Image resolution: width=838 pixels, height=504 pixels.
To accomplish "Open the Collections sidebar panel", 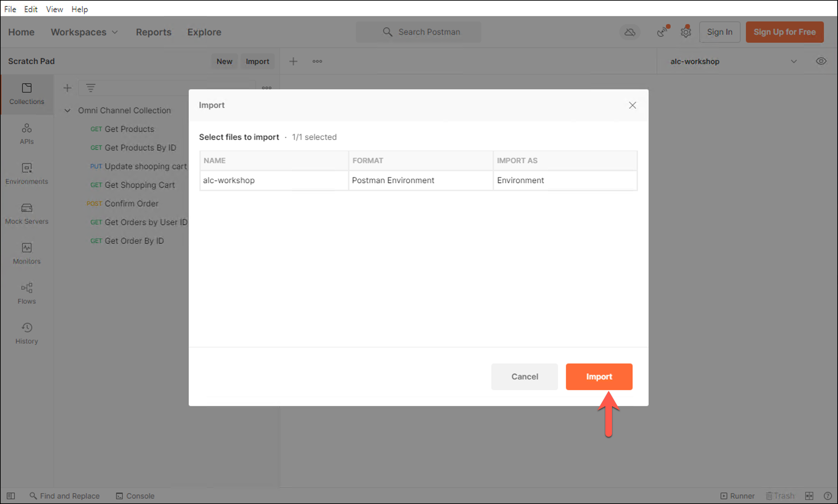I will coord(27,94).
